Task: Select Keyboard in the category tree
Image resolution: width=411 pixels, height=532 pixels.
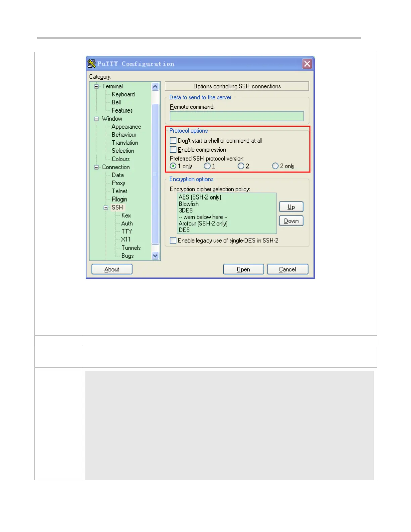Action: (x=123, y=94)
